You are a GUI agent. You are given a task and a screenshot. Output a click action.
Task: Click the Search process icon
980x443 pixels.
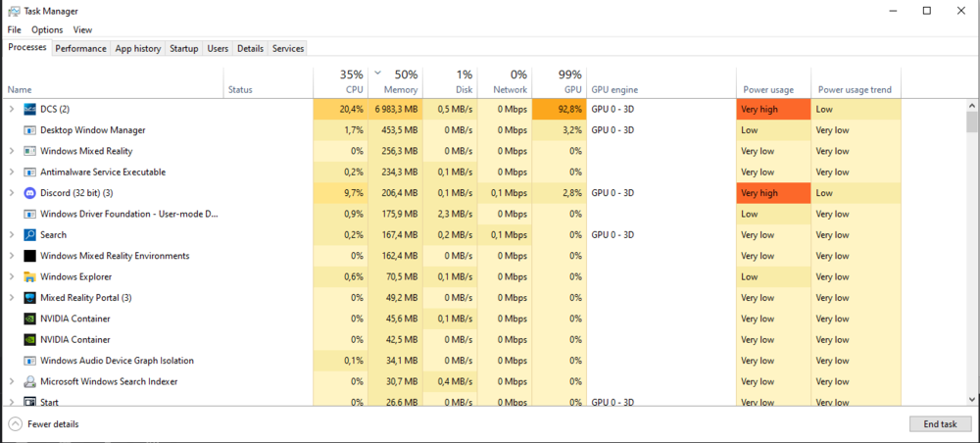pos(29,235)
